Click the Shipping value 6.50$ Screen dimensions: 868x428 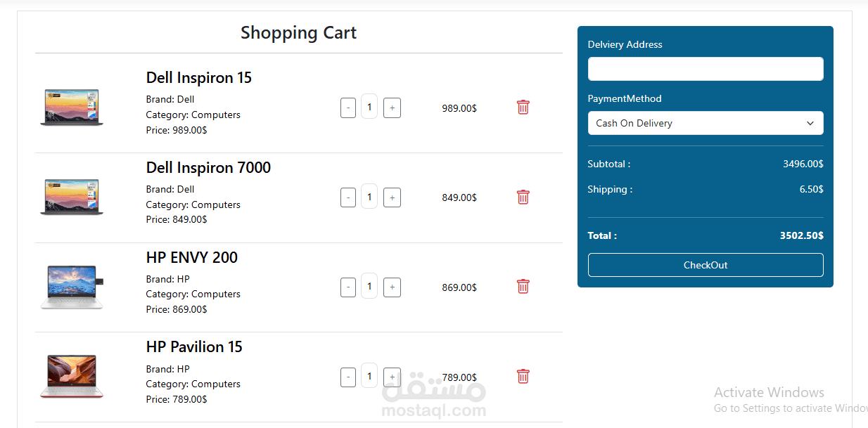[812, 189]
